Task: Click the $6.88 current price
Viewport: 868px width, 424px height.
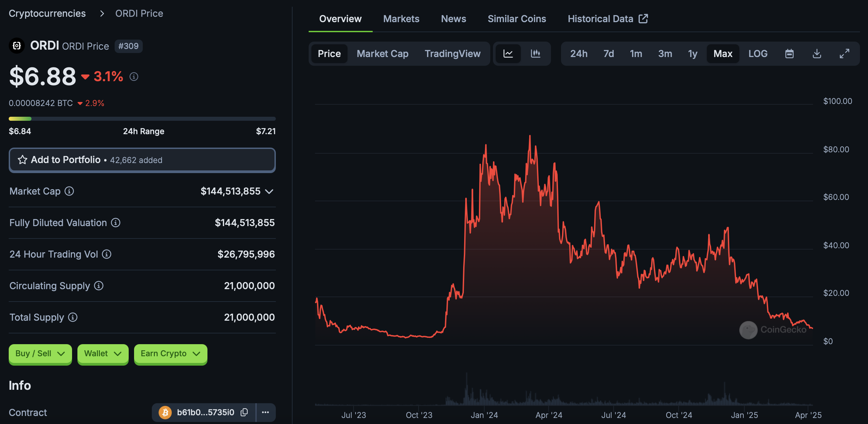Action: point(43,76)
